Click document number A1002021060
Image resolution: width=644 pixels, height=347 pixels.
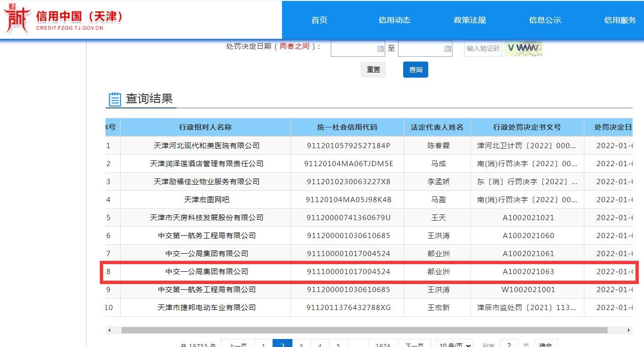coord(528,236)
